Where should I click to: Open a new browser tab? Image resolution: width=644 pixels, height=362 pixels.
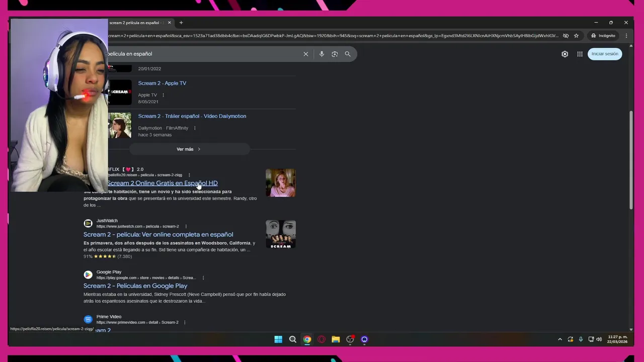tap(181, 23)
